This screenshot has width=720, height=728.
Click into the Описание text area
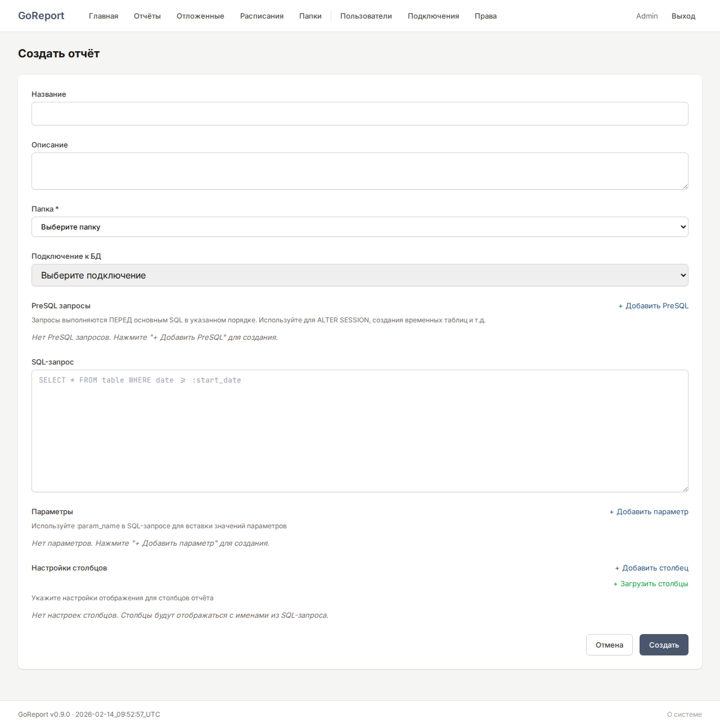point(360,171)
